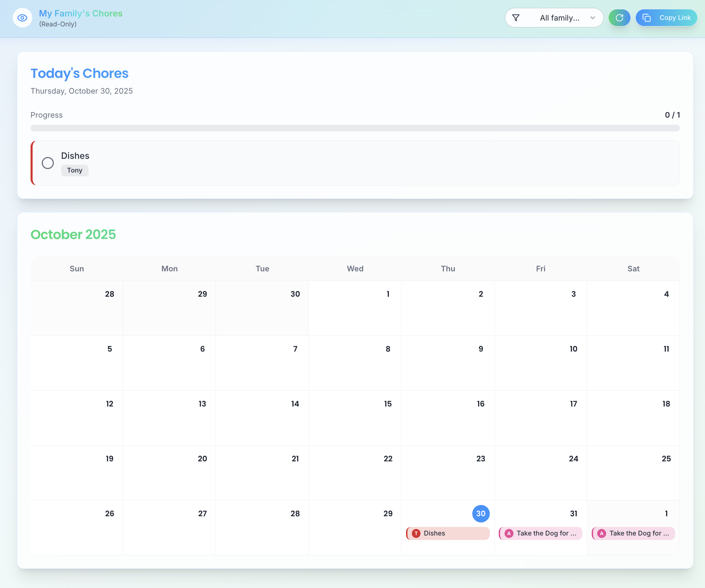Click the progress bar under Today's Chores
The width and height of the screenshot is (705, 588).
click(355, 128)
